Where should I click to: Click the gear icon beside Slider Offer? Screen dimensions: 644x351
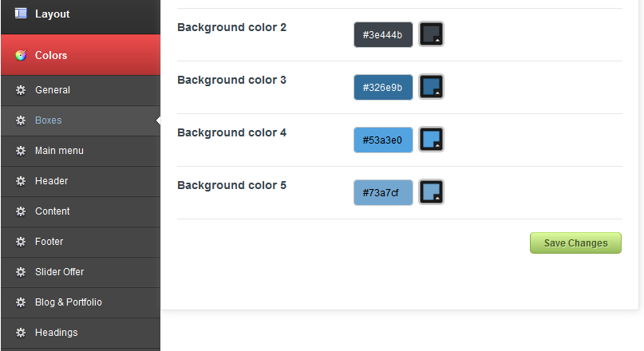point(21,272)
